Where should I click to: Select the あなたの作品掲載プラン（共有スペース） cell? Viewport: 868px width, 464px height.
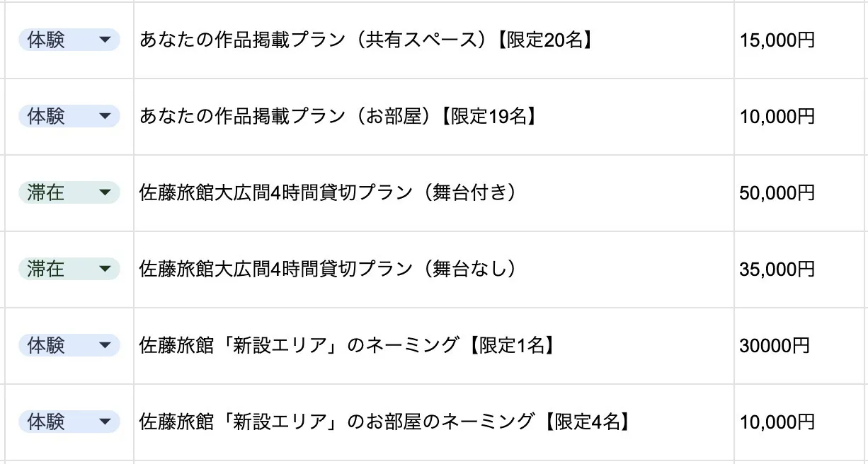click(365, 40)
